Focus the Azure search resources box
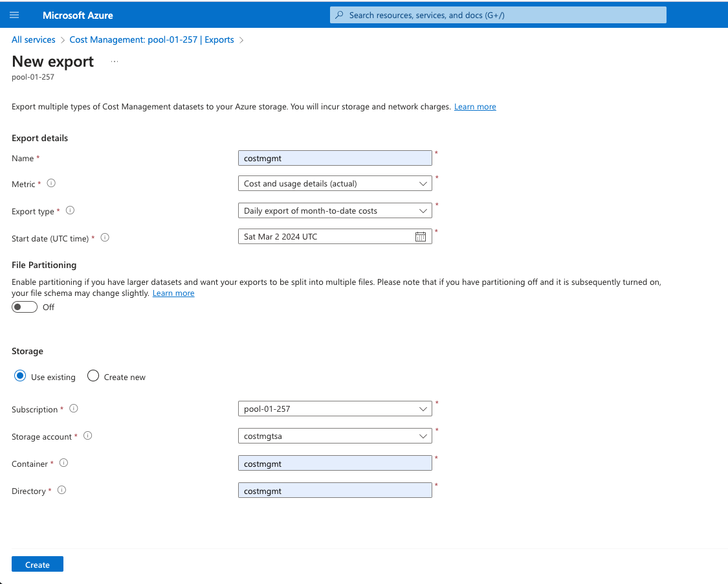Image resolution: width=728 pixels, height=584 pixels. (498, 15)
